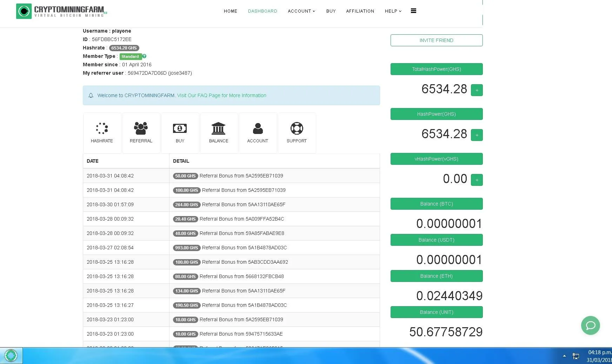Select the 264.00 GHS referral bonus row
This screenshot has height=364, width=612.
[231, 204]
